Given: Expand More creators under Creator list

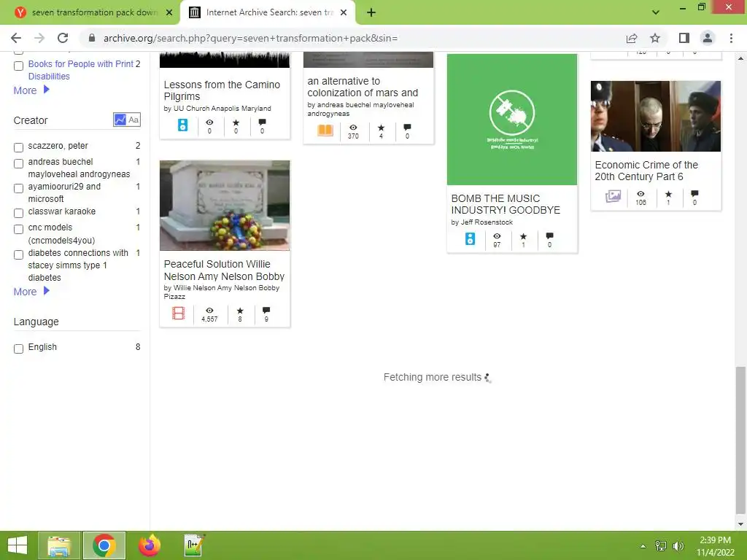Looking at the screenshot, I should pyautogui.click(x=31, y=292).
